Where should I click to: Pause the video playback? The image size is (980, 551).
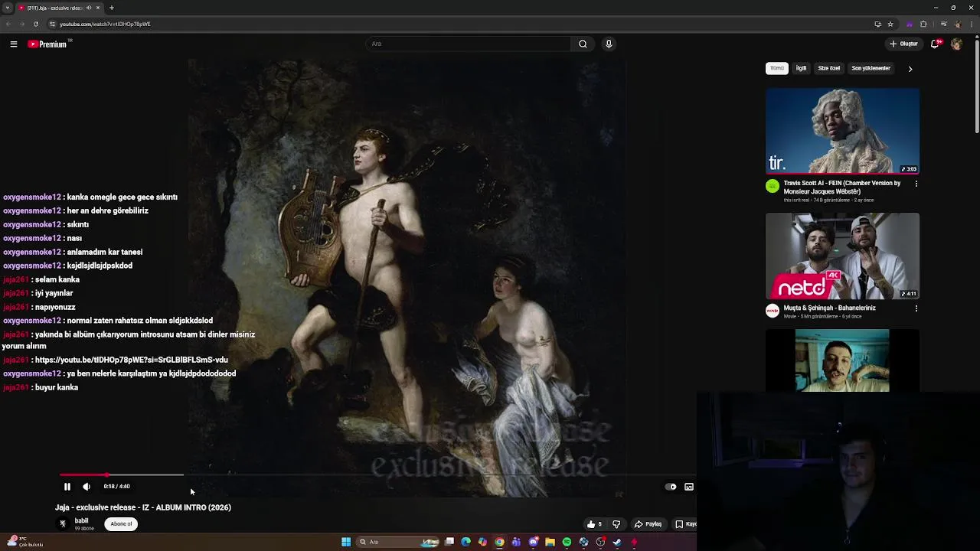(67, 487)
